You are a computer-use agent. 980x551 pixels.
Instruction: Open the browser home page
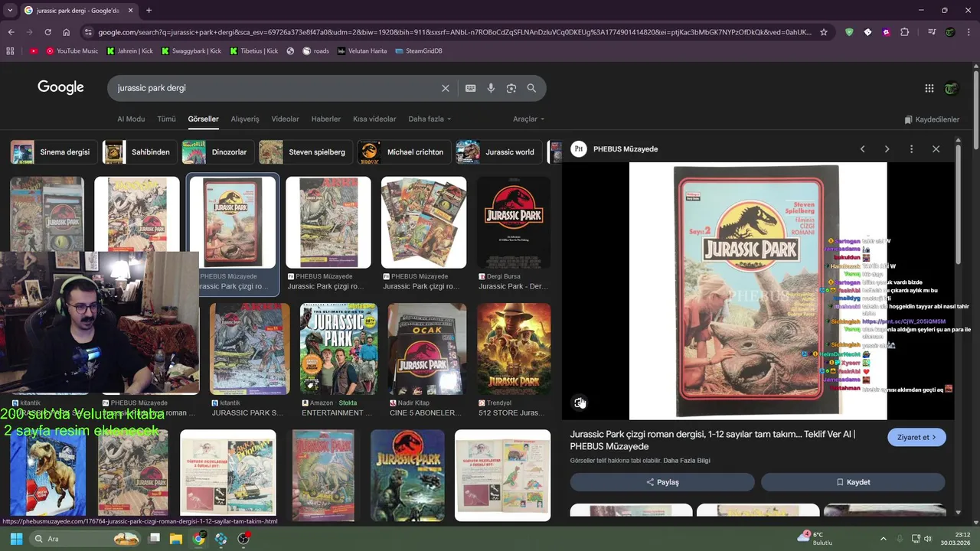tap(66, 32)
